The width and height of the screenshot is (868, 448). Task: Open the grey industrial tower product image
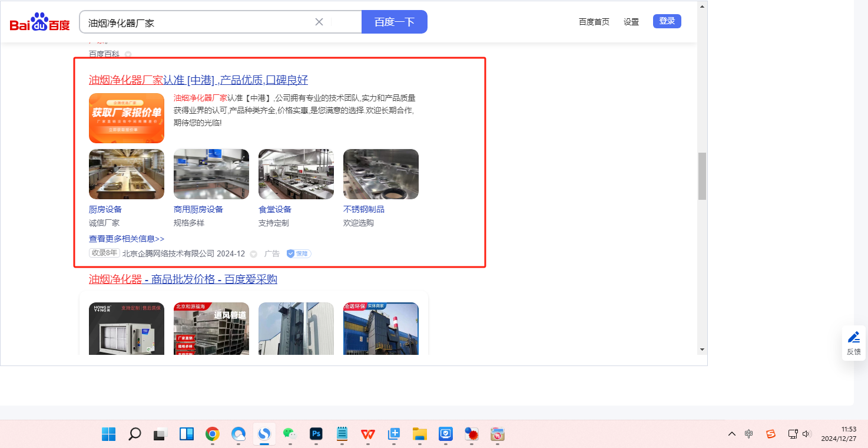[296, 328]
